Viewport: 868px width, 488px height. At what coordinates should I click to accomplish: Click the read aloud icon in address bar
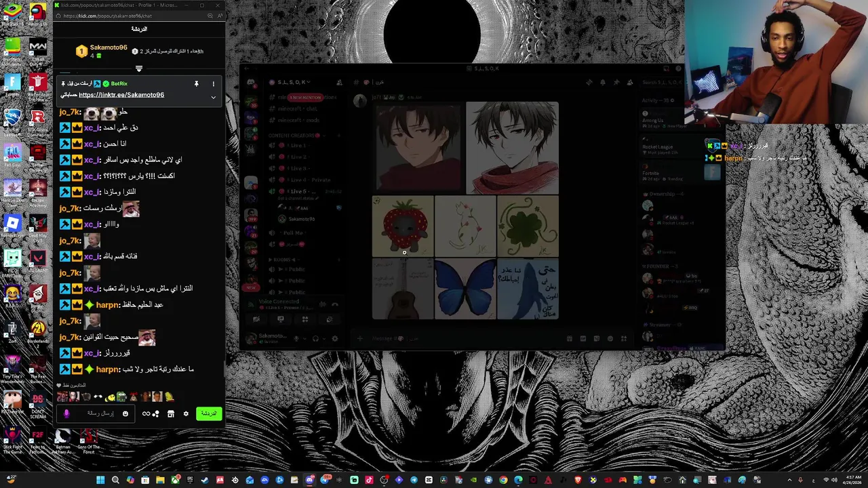[x=220, y=16]
